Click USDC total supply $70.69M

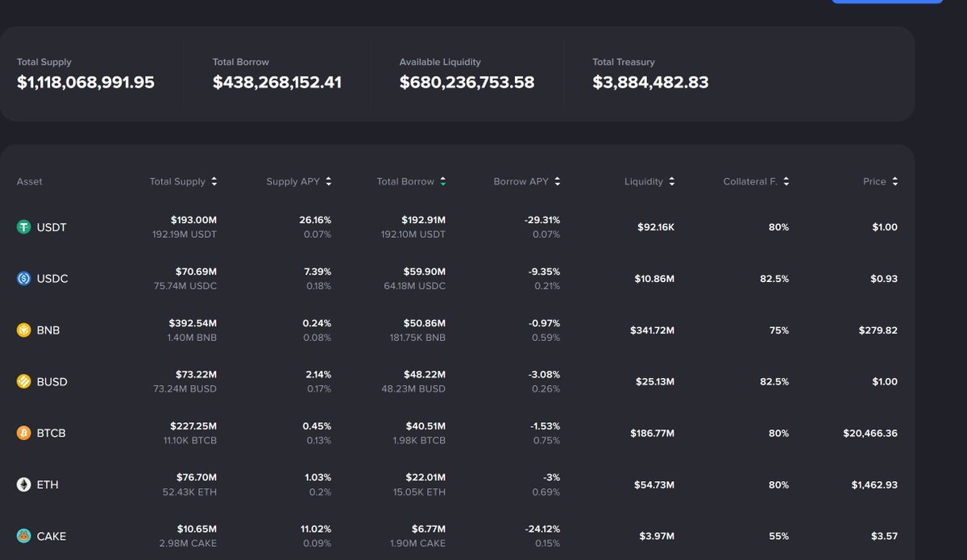pos(196,272)
